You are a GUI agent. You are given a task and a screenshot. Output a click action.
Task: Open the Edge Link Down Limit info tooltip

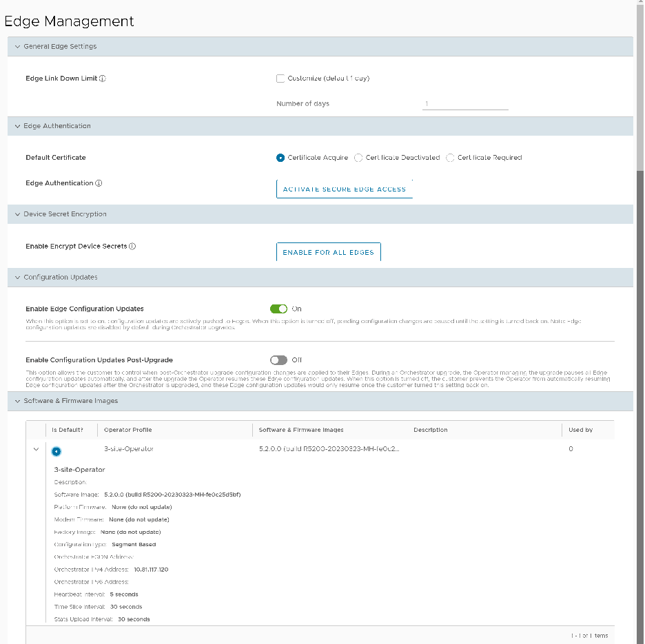point(102,78)
